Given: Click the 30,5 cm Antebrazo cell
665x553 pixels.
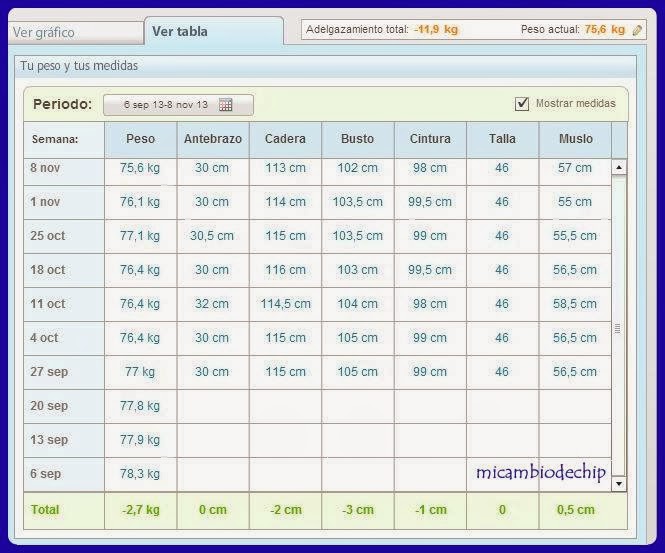Looking at the screenshot, I should pyautogui.click(x=212, y=236).
